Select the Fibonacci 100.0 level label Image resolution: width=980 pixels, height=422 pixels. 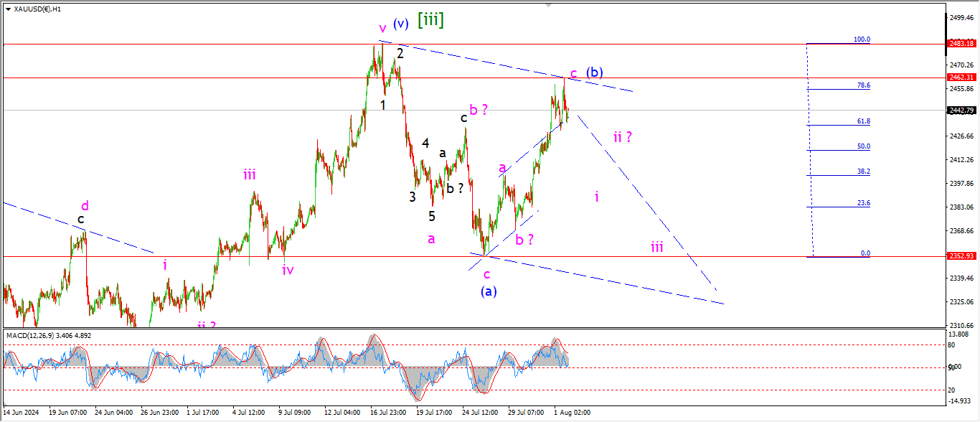(862, 39)
